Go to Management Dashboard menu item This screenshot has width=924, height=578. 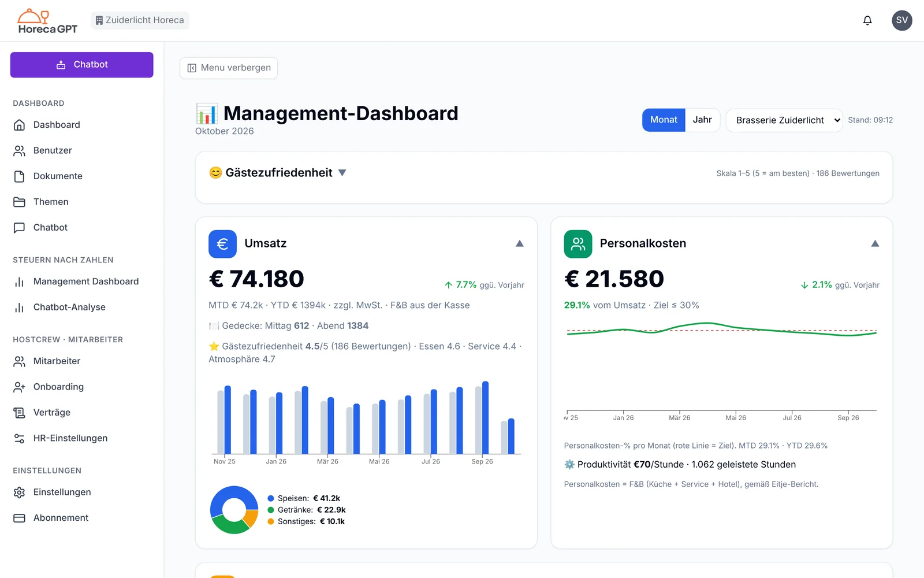[81, 281]
